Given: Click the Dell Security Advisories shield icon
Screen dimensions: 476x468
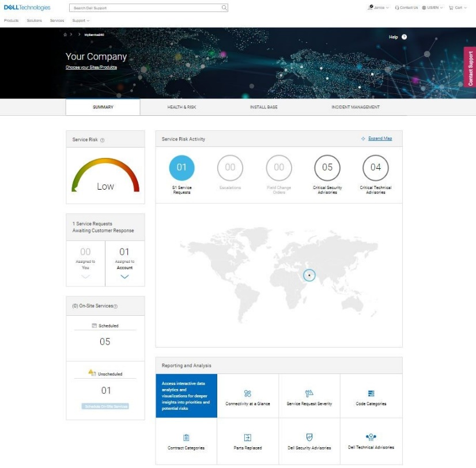Looking at the screenshot, I should click(309, 437).
